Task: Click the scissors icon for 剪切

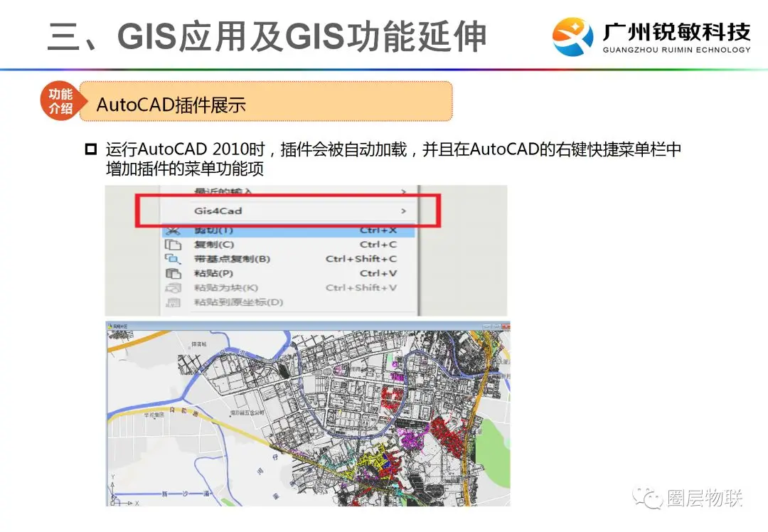Action: point(173,230)
